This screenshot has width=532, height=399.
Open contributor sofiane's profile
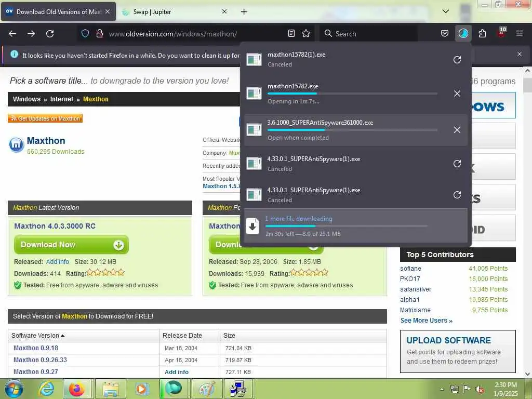pyautogui.click(x=410, y=269)
